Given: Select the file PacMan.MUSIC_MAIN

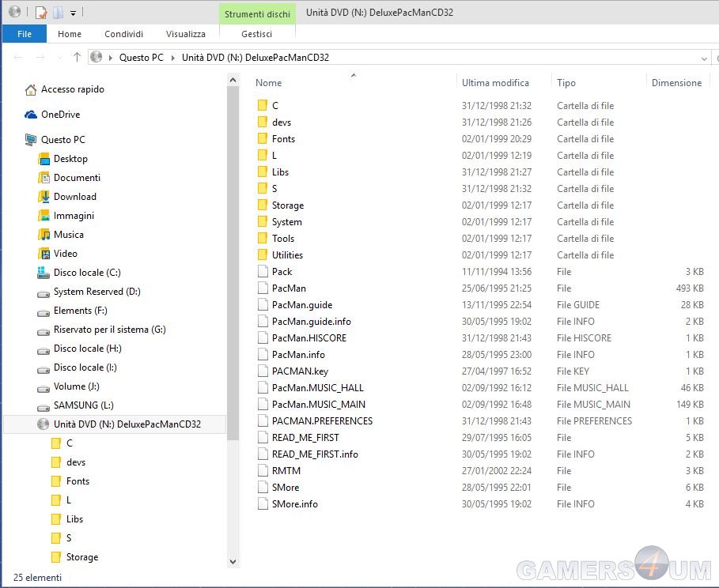Looking at the screenshot, I should (319, 404).
